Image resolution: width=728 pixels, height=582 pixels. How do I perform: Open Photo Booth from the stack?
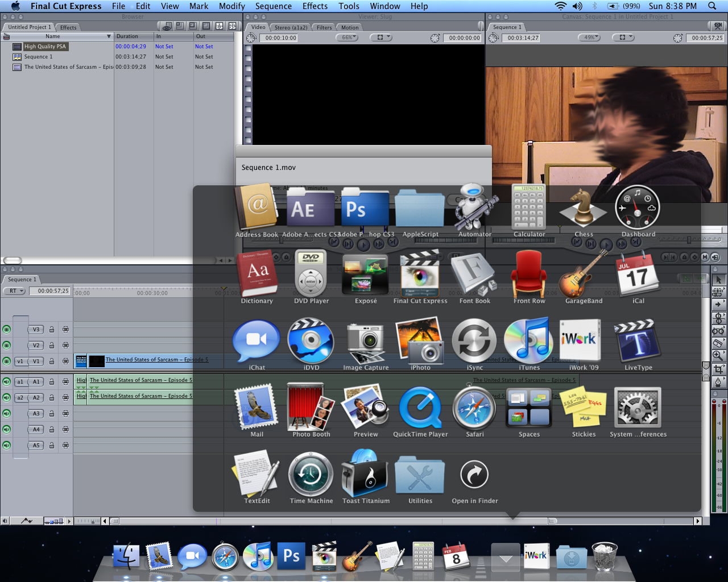(x=311, y=407)
